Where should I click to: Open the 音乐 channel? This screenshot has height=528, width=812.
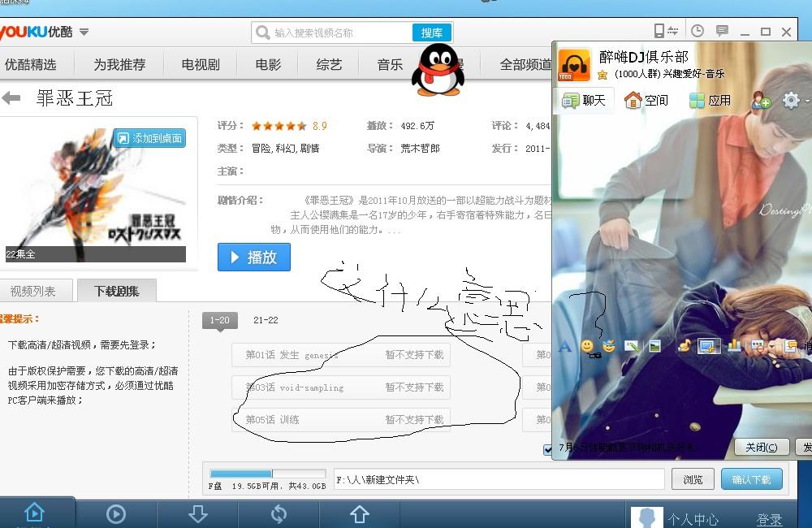(390, 65)
